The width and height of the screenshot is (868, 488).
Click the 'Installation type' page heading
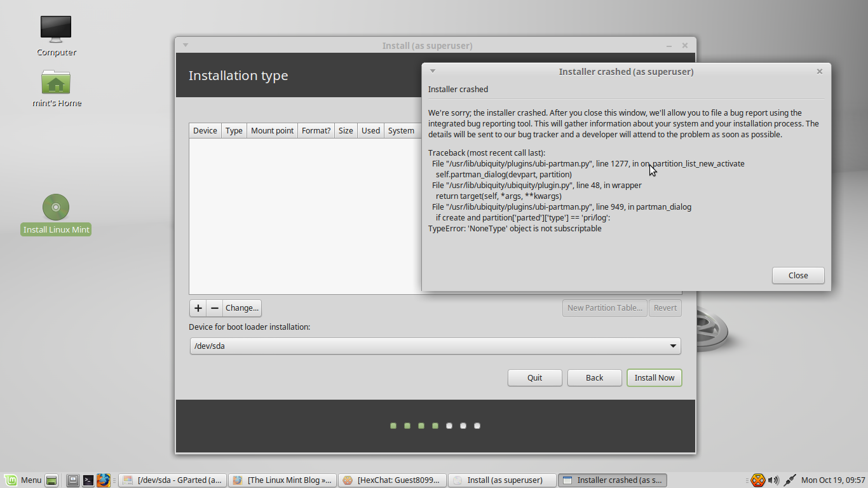[x=238, y=76]
